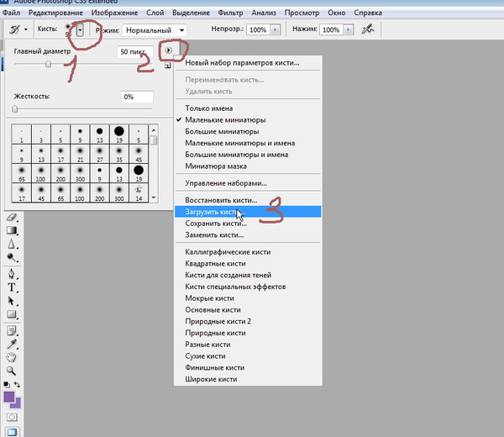
Task: Open the Фильтр menu
Action: click(230, 13)
